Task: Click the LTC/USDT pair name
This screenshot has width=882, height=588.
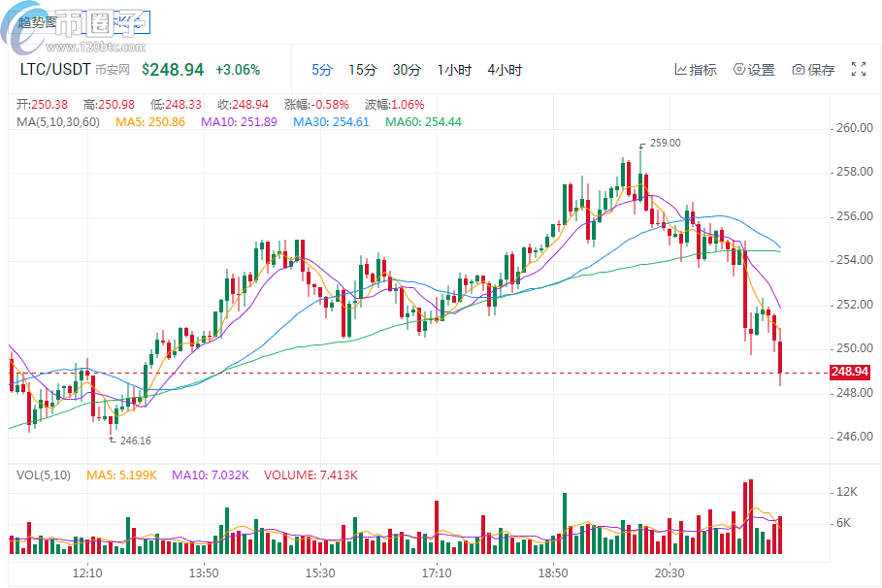Action: coord(55,69)
